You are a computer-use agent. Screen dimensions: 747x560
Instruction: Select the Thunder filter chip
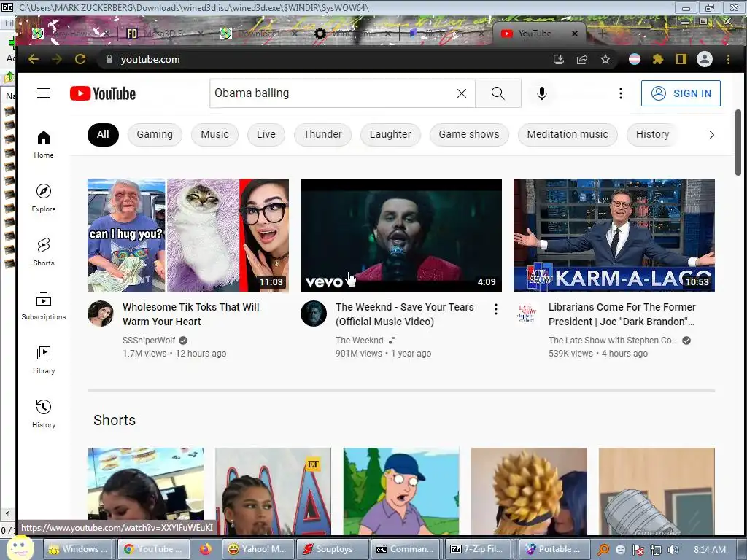pos(322,134)
